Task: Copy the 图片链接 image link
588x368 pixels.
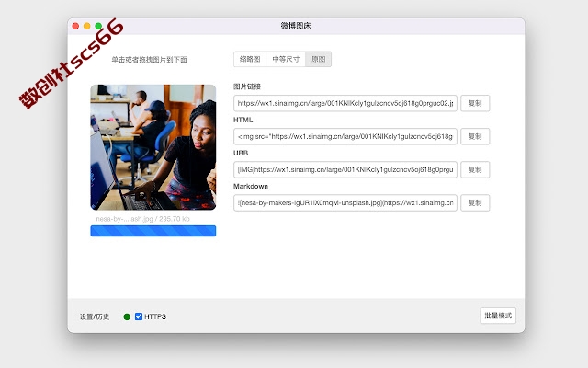Action: (x=475, y=103)
